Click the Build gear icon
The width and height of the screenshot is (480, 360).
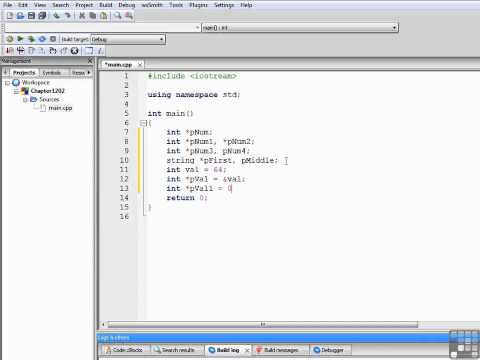pyautogui.click(x=10, y=39)
